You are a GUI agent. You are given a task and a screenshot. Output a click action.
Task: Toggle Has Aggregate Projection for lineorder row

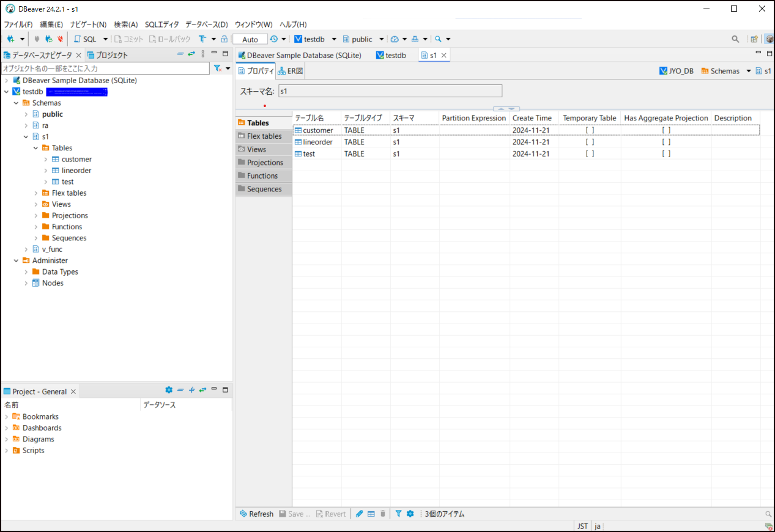pyautogui.click(x=666, y=142)
